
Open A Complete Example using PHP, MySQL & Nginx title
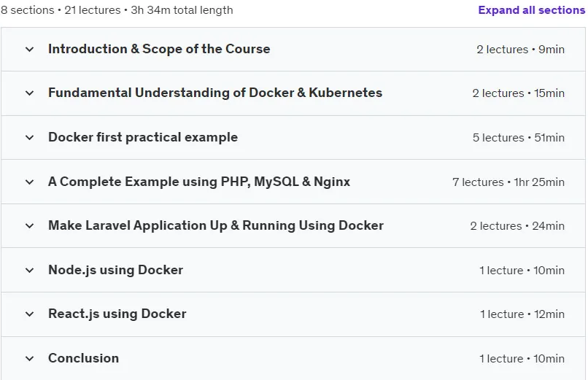199,182
